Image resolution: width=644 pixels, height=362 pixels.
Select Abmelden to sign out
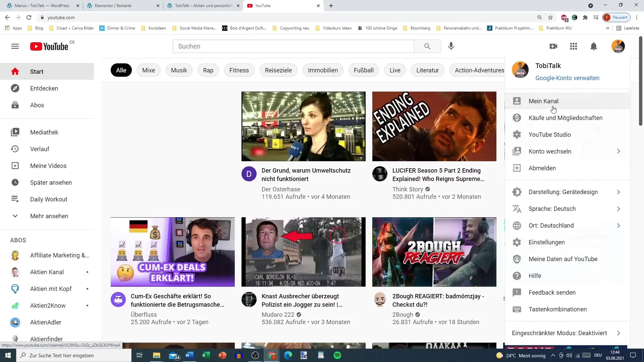tap(568, 168)
